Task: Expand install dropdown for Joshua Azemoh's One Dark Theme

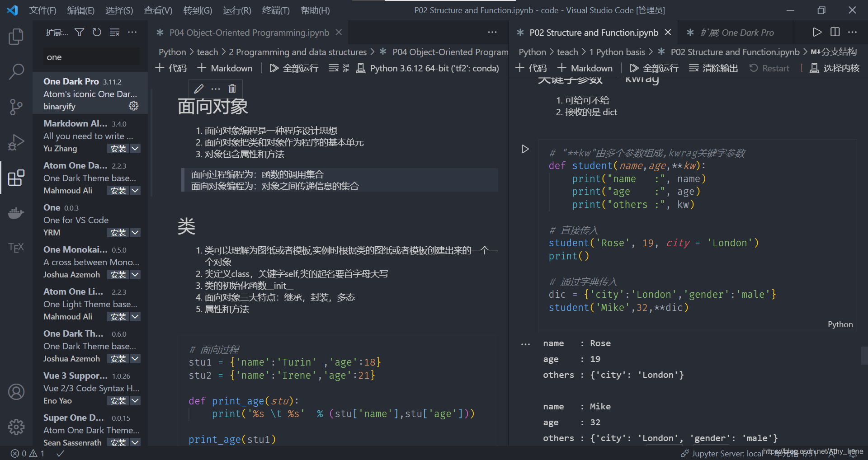Action: point(135,358)
